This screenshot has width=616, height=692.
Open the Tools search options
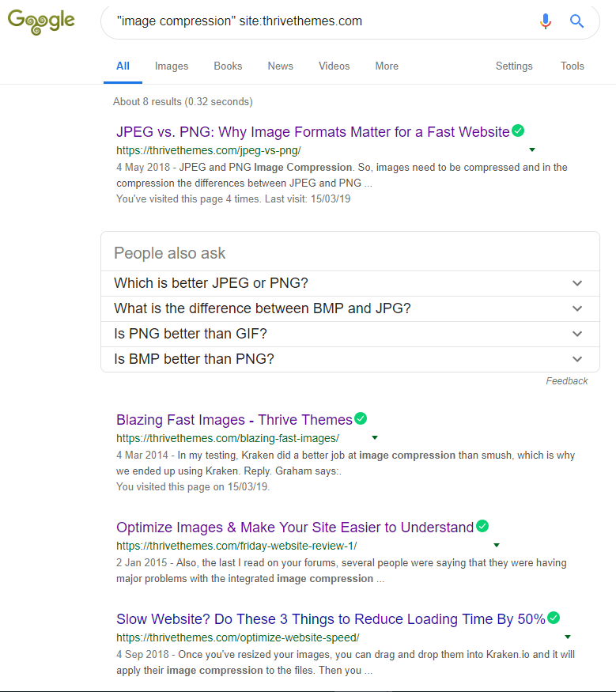coord(572,66)
